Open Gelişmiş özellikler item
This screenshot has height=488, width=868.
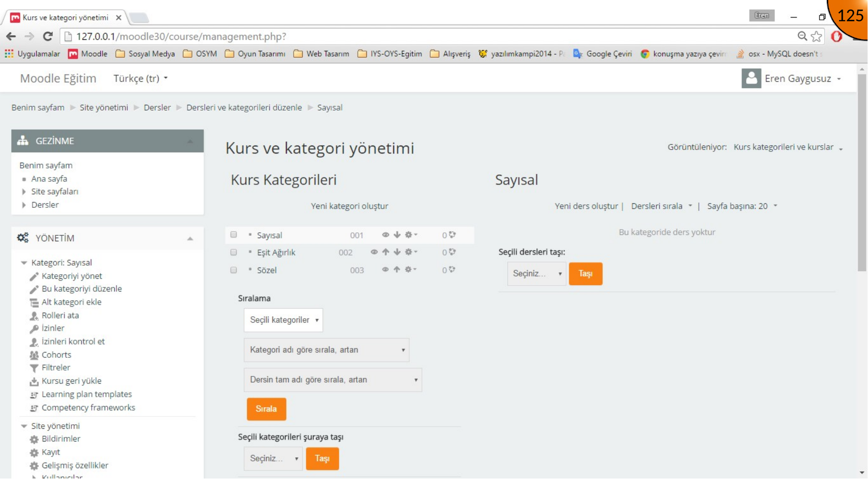[x=75, y=465]
